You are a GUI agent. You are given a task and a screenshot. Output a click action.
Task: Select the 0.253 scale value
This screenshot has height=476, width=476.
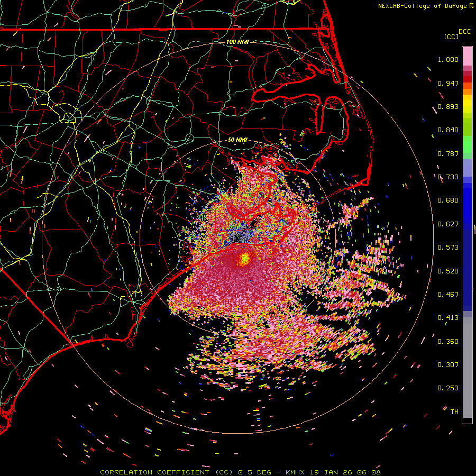tap(448, 388)
